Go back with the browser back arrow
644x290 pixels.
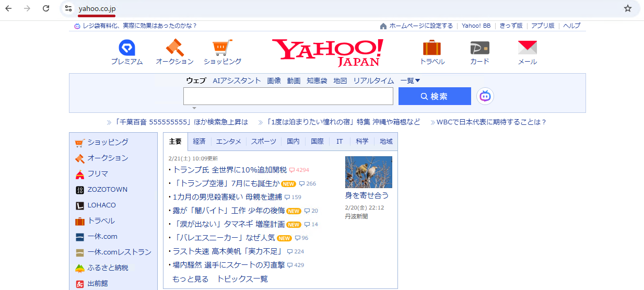pos(8,8)
